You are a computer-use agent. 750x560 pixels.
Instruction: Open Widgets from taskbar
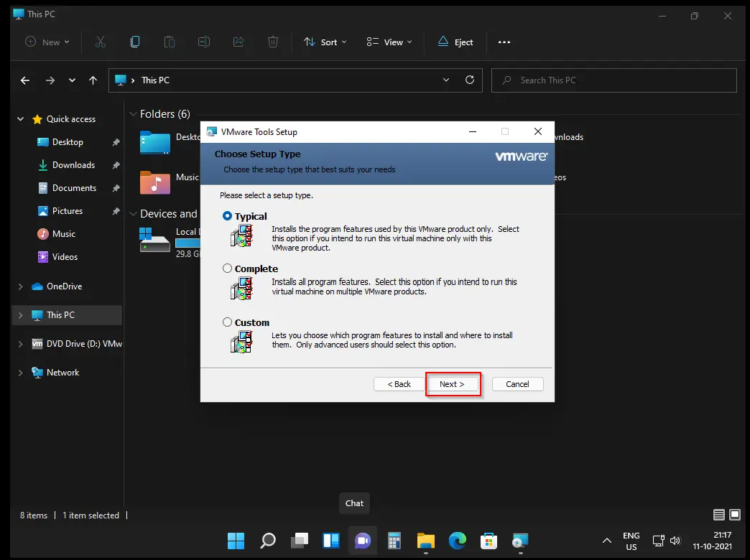click(331, 541)
